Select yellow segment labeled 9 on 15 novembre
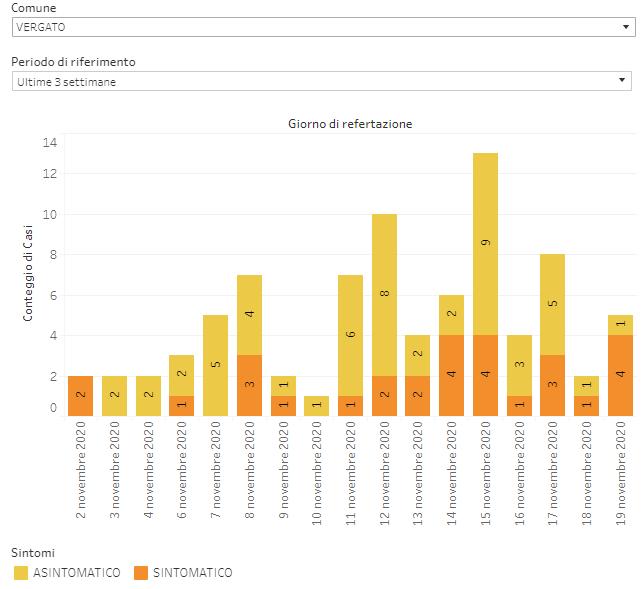Image resolution: width=643 pixels, height=589 pixels. pos(485,243)
